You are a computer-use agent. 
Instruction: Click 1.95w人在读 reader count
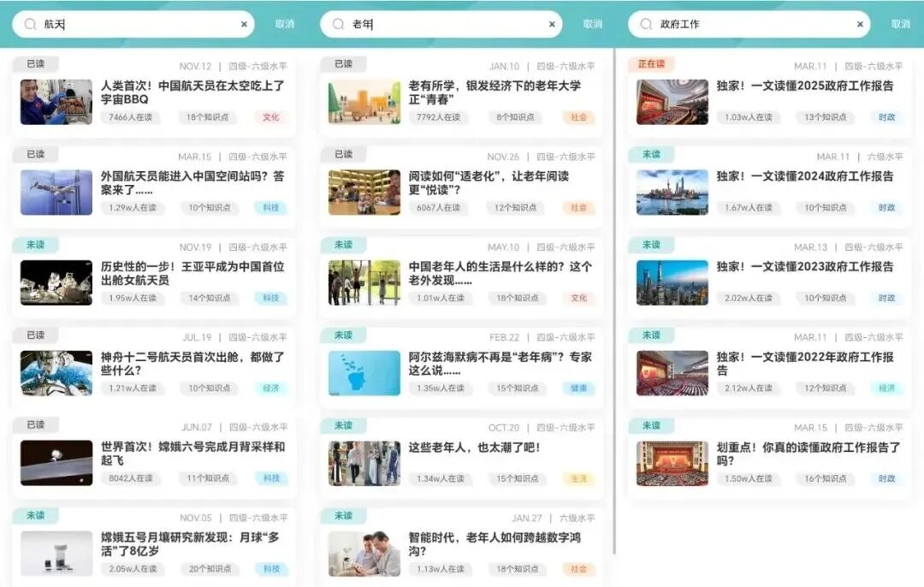[x=133, y=299]
